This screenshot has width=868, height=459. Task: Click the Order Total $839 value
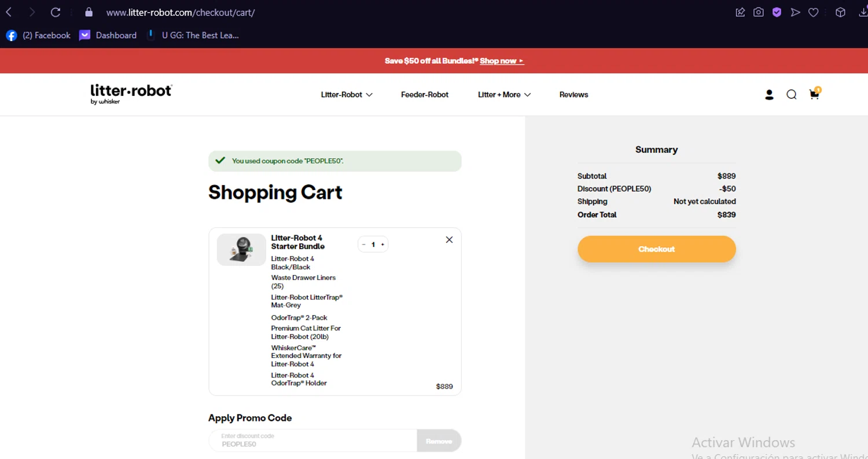[x=726, y=214]
